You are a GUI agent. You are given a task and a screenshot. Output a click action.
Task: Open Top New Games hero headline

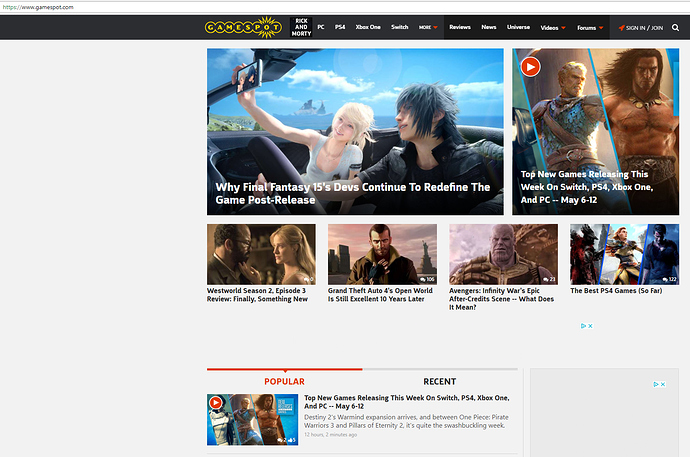click(587, 187)
